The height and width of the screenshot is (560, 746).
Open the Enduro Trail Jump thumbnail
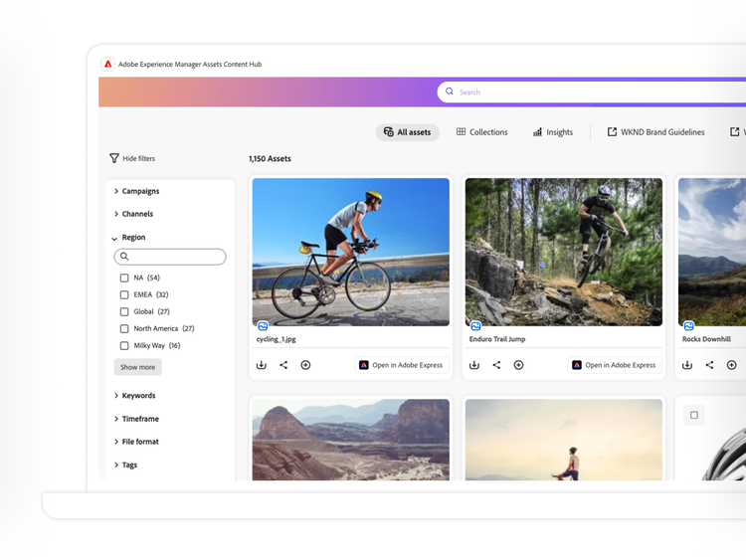[x=564, y=253]
